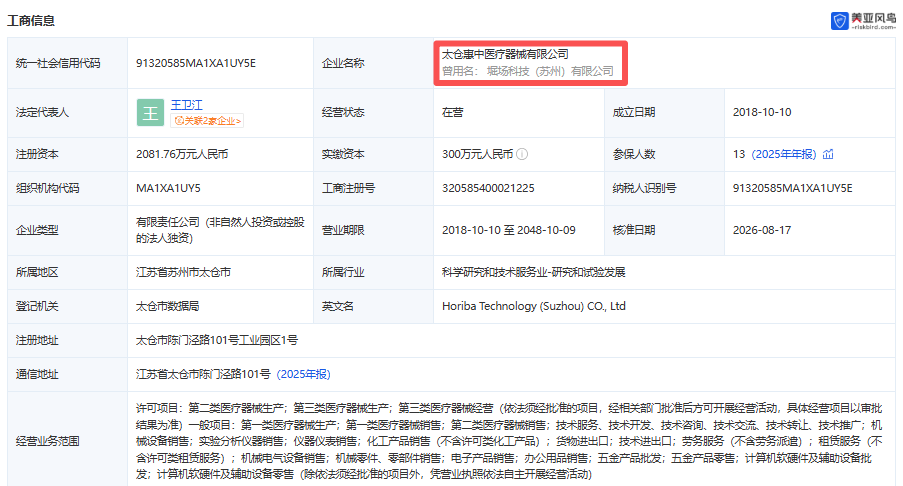The image size is (903, 486).
Task: Click business registration number 320585400021225
Action: tap(488, 188)
